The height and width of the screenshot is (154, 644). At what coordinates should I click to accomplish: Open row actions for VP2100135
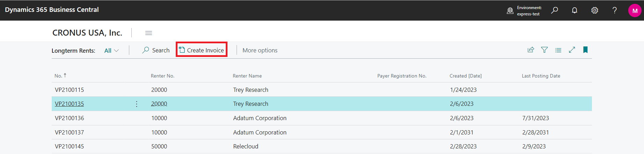click(x=137, y=104)
